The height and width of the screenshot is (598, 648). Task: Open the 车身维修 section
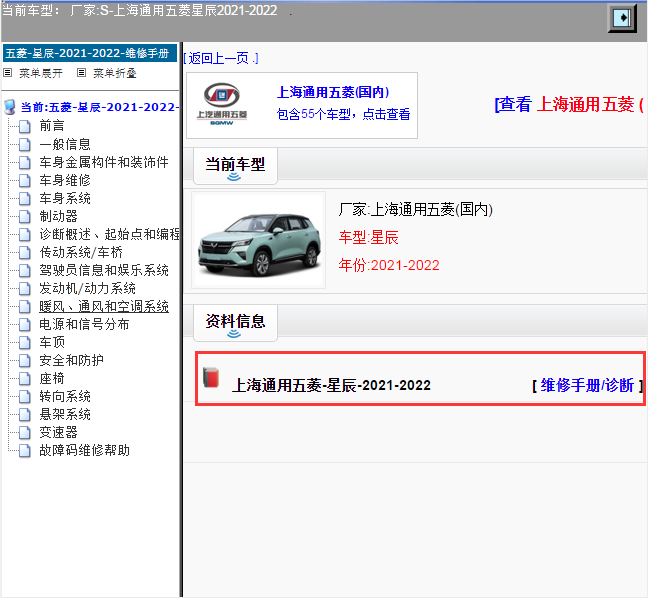pyautogui.click(x=65, y=180)
